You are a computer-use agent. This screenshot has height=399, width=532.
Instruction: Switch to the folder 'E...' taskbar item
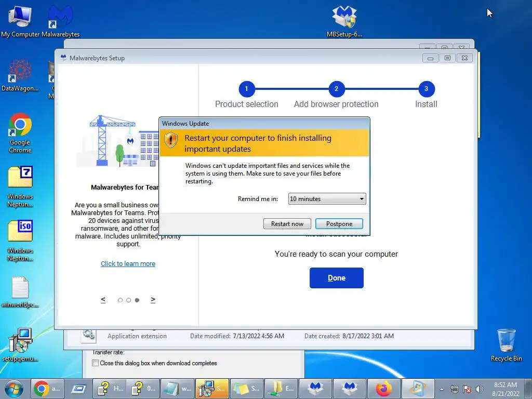[281, 389]
